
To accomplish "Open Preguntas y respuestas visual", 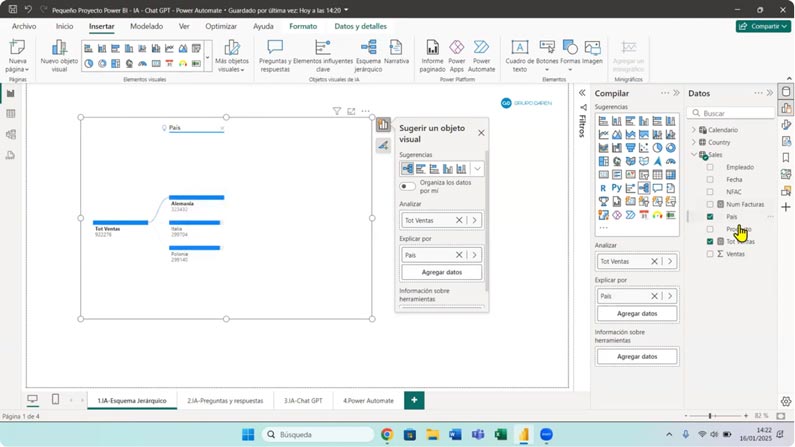I will tap(275, 49).
